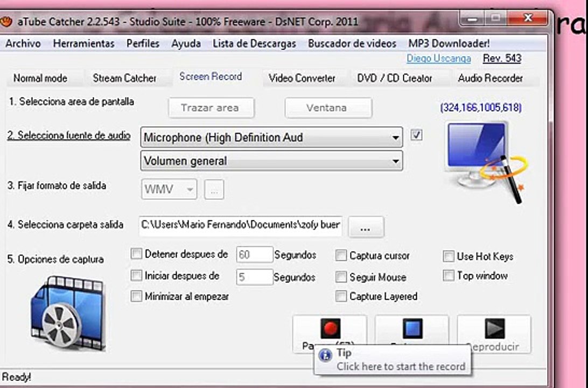This screenshot has width=588, height=388.
Task: Click the blue stop button icon
Action: [412, 328]
